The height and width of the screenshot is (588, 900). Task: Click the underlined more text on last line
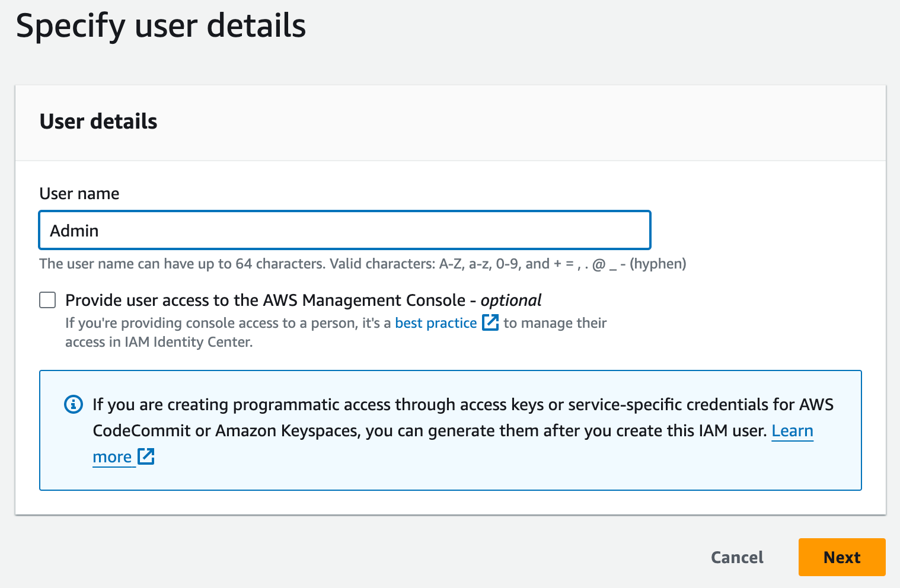[x=112, y=457]
